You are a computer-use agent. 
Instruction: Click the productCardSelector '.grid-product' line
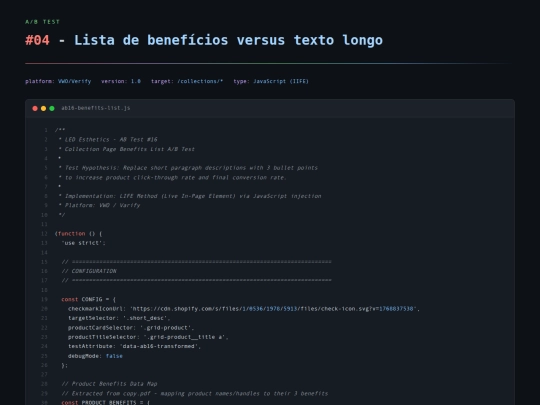pyautogui.click(x=131, y=328)
